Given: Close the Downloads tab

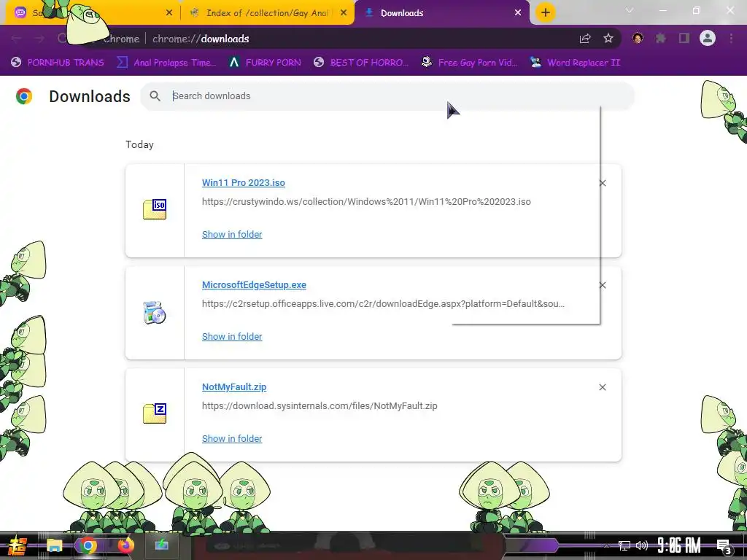Looking at the screenshot, I should coord(518,13).
